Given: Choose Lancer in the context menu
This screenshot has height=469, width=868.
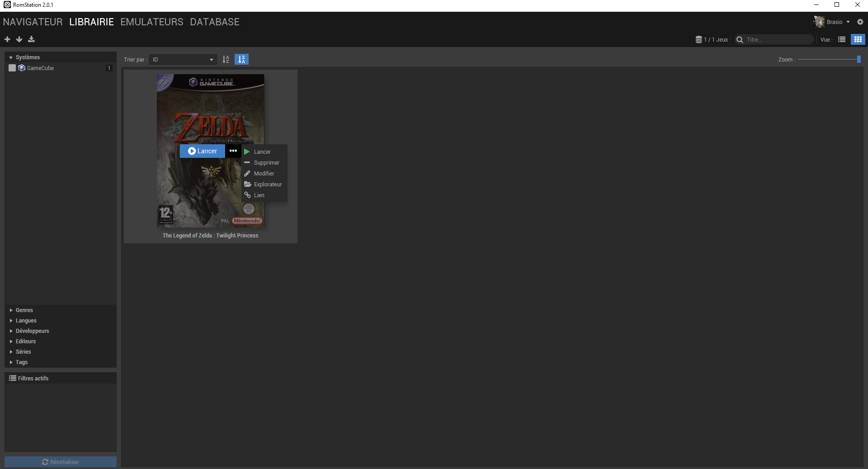Looking at the screenshot, I should (264, 152).
